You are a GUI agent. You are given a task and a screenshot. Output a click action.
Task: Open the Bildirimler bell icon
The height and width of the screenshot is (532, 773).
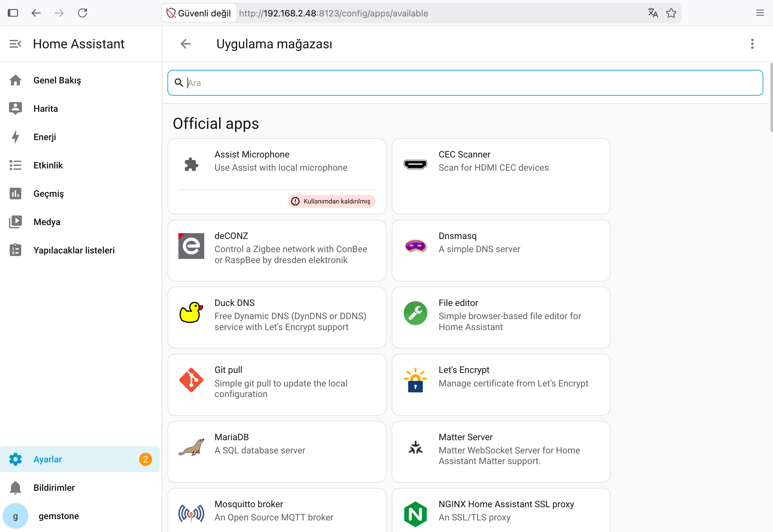pos(15,488)
